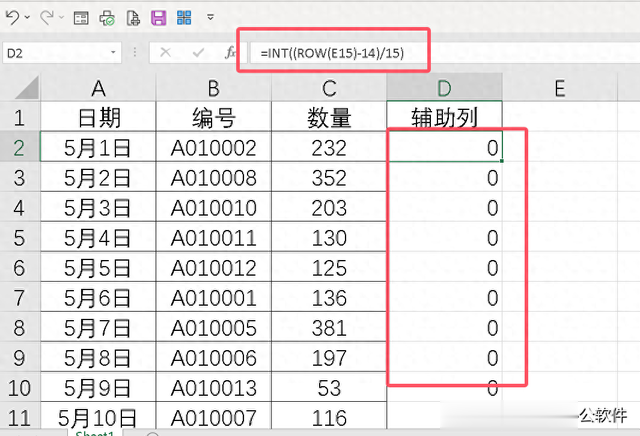Click quantity cell 232

tap(329, 147)
